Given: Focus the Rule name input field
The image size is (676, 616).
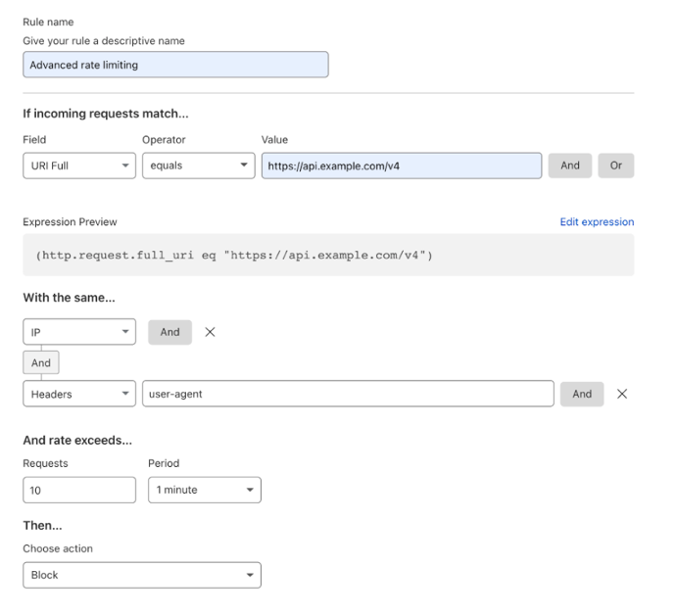Looking at the screenshot, I should point(176,65).
